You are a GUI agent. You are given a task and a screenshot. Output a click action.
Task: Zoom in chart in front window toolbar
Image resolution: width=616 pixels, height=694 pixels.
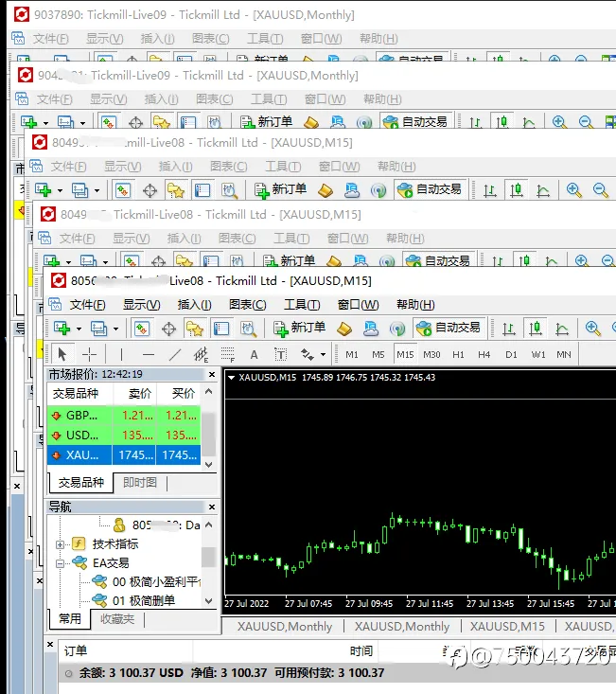[x=592, y=329]
